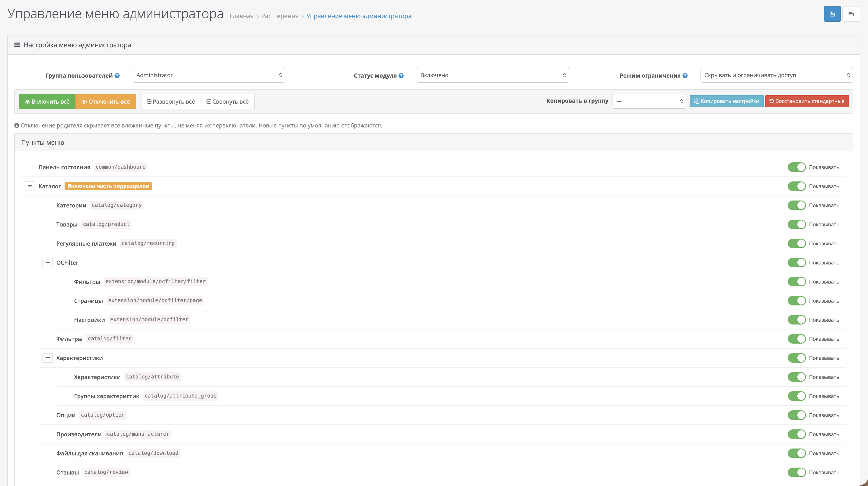Click the catalog/category route label

(x=117, y=205)
